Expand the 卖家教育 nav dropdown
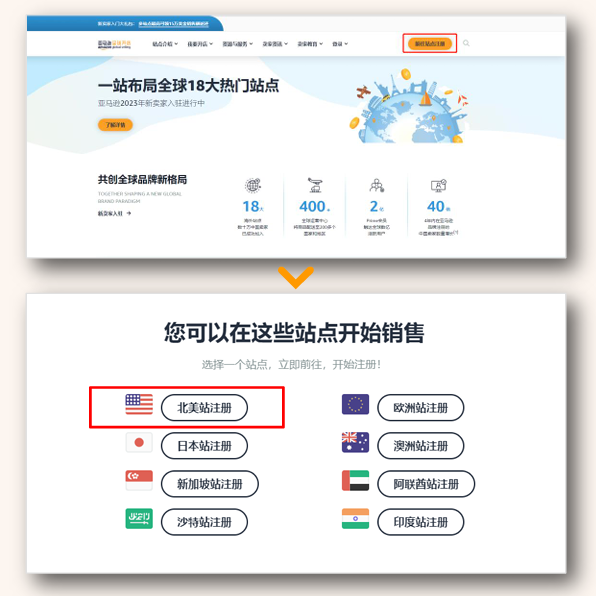596x596 pixels. [310, 44]
